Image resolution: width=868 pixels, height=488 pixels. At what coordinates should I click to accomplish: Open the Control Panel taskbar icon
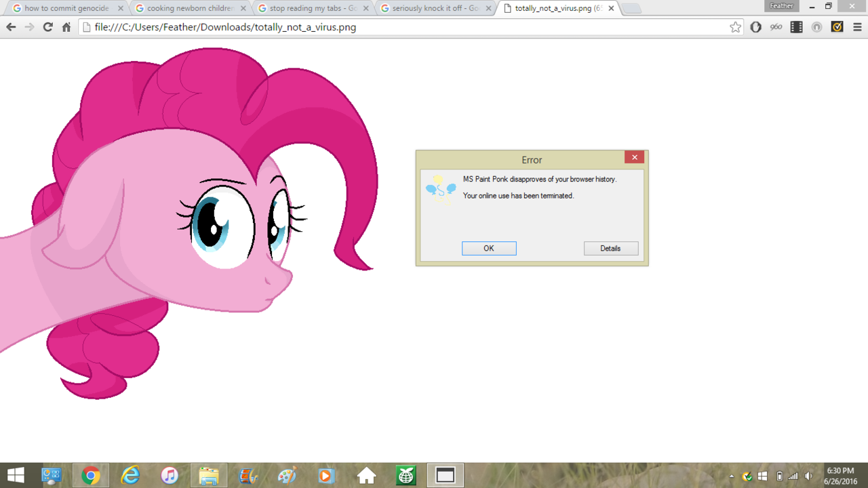click(x=52, y=476)
